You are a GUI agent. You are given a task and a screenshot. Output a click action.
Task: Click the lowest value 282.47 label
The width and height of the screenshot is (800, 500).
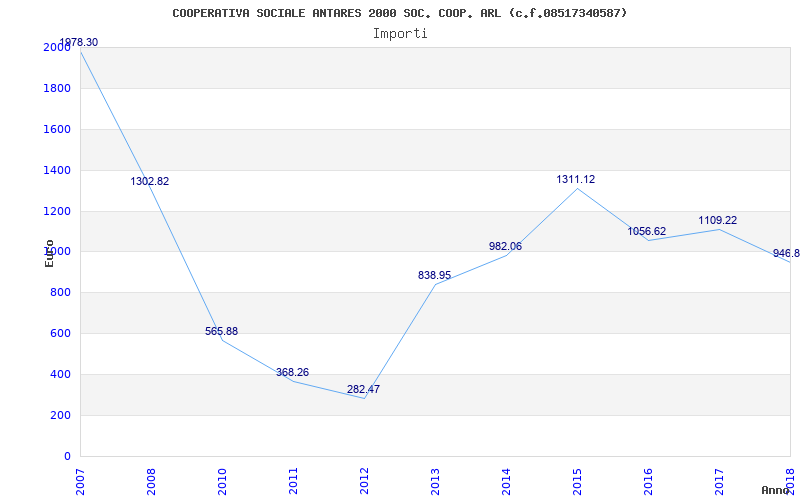tap(363, 389)
